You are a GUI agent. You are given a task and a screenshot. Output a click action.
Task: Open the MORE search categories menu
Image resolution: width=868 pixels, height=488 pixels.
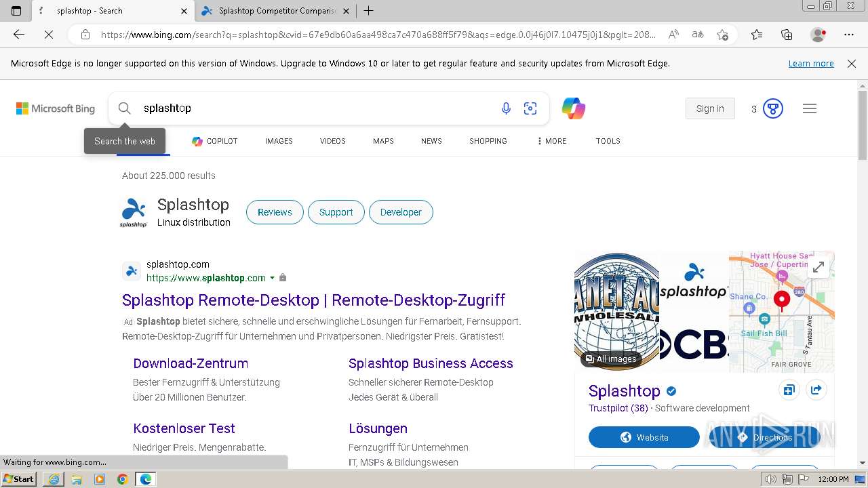click(551, 141)
